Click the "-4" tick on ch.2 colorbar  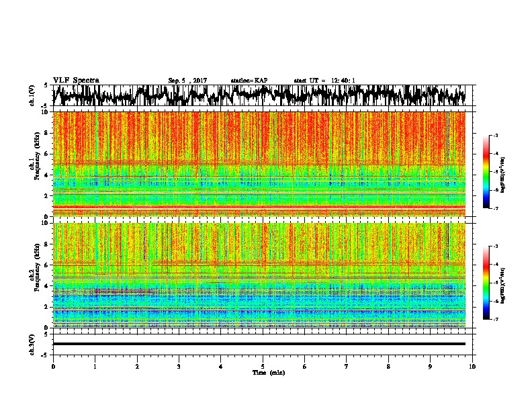[x=496, y=265]
